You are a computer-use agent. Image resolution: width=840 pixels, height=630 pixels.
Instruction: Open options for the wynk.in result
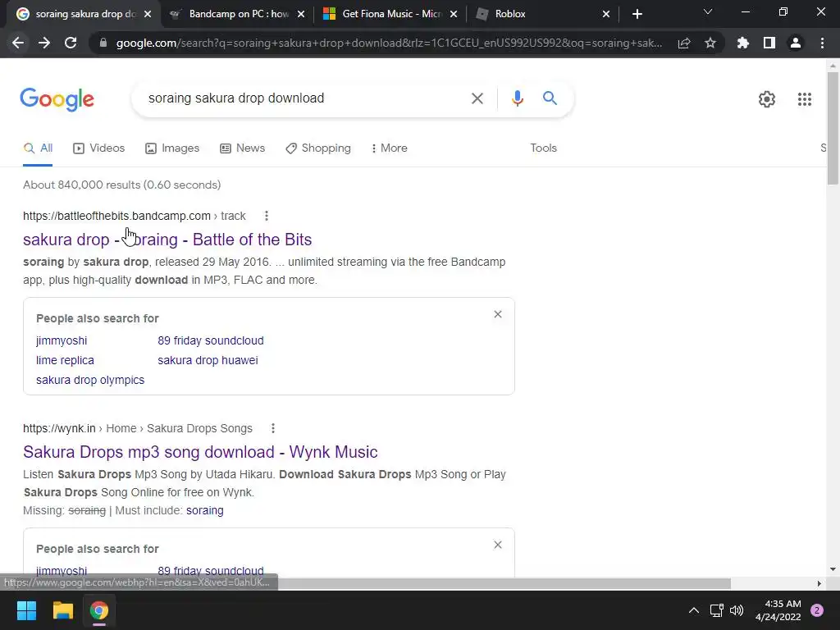pos(272,428)
